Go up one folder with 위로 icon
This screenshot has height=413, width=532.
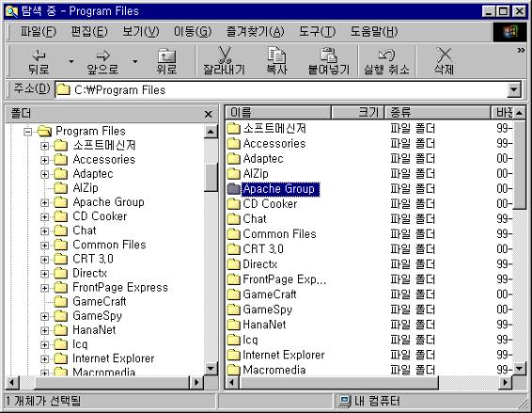[x=166, y=56]
